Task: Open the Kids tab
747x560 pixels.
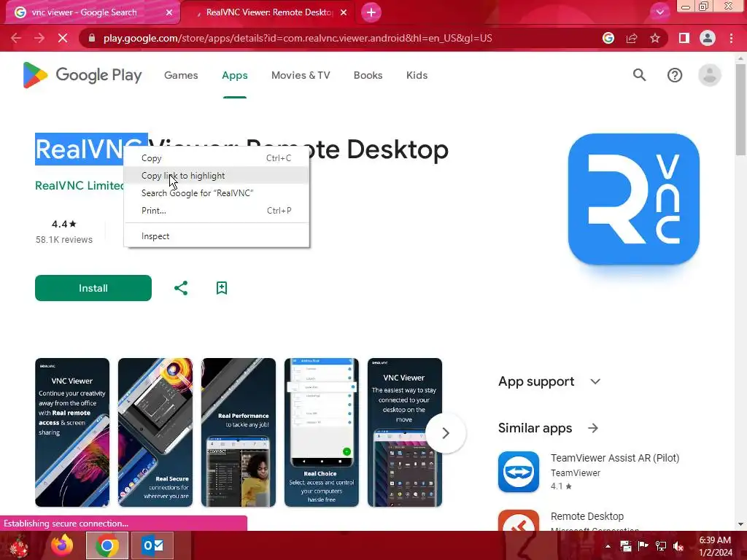Action: [x=417, y=75]
